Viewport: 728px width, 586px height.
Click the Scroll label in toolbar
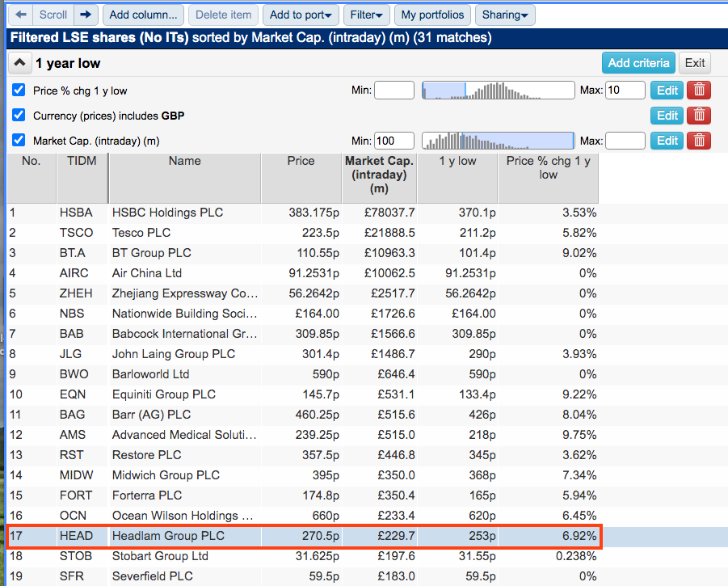pyautogui.click(x=53, y=15)
